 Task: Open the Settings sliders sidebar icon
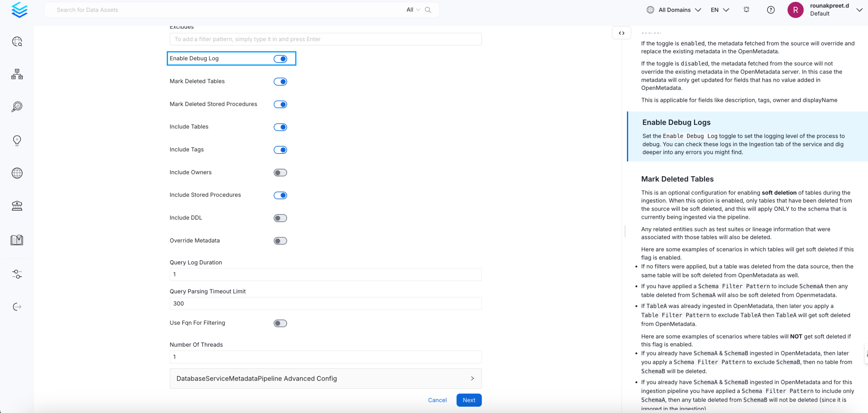click(x=17, y=274)
